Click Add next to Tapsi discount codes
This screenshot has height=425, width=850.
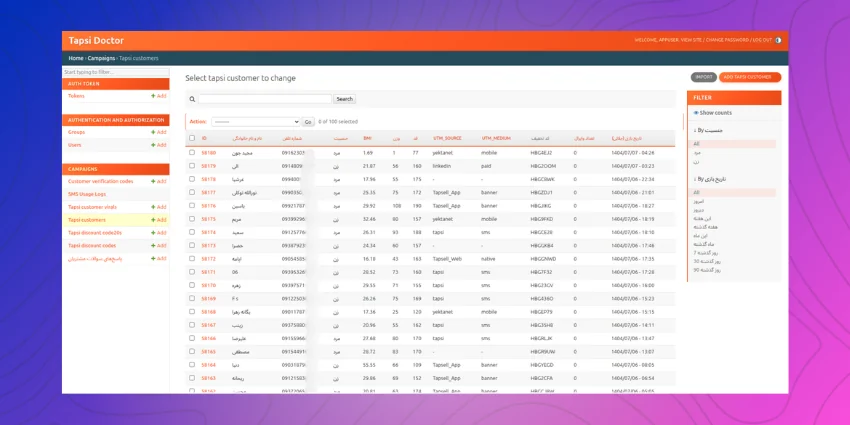(159, 246)
